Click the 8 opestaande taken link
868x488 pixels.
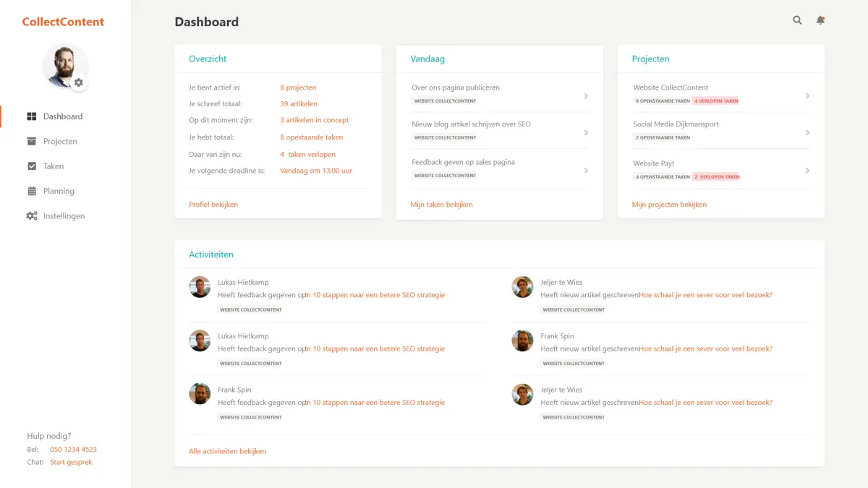[312, 137]
